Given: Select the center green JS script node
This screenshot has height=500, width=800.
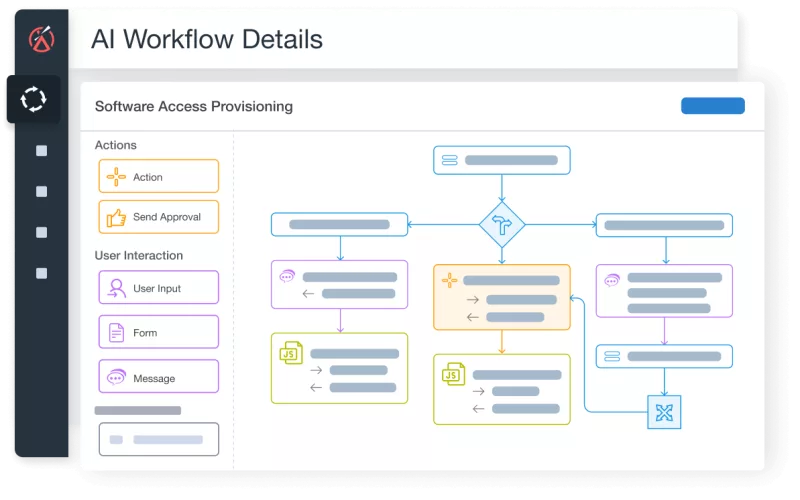Looking at the screenshot, I should point(501,389).
